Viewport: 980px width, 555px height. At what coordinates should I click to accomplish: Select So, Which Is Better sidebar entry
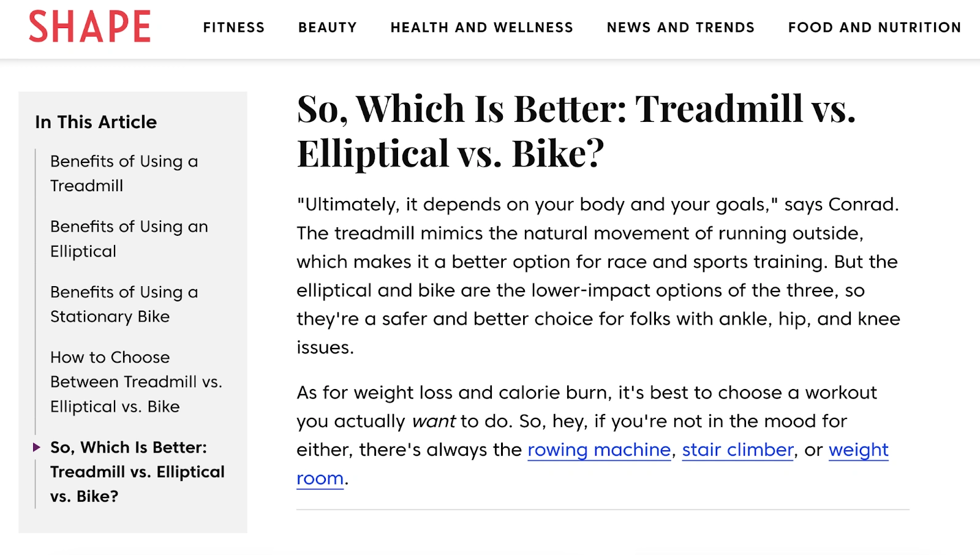pos(137,472)
